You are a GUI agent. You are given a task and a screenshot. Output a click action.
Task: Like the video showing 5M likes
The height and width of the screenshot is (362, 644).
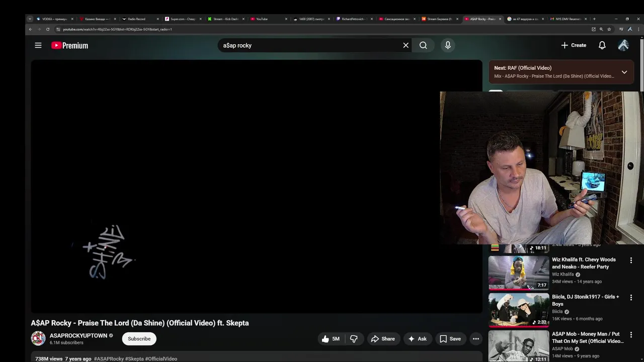[331, 339]
